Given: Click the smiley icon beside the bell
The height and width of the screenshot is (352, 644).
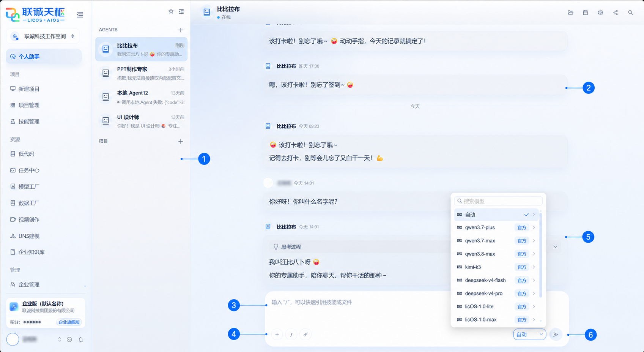Looking at the screenshot, I should pyautogui.click(x=69, y=339).
